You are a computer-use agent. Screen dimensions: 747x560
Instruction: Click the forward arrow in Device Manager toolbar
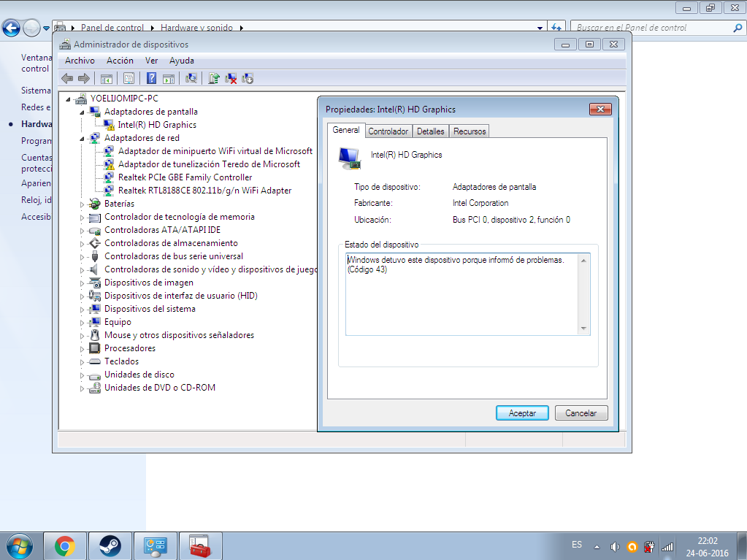pyautogui.click(x=84, y=78)
